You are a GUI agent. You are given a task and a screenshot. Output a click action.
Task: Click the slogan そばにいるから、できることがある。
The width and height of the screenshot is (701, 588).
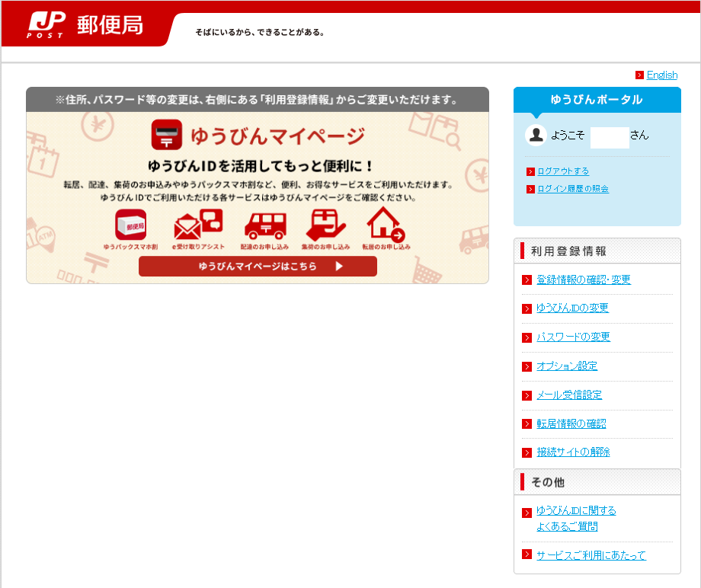(260, 32)
